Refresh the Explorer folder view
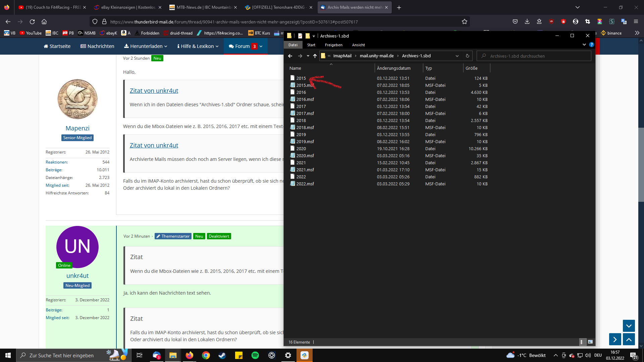The height and width of the screenshot is (362, 644). [x=467, y=56]
